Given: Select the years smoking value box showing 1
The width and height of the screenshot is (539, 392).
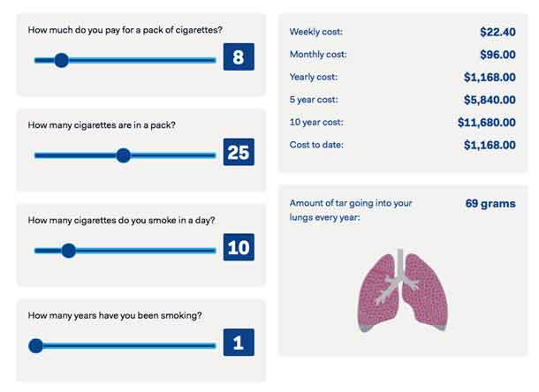Looking at the screenshot, I should 239,343.
